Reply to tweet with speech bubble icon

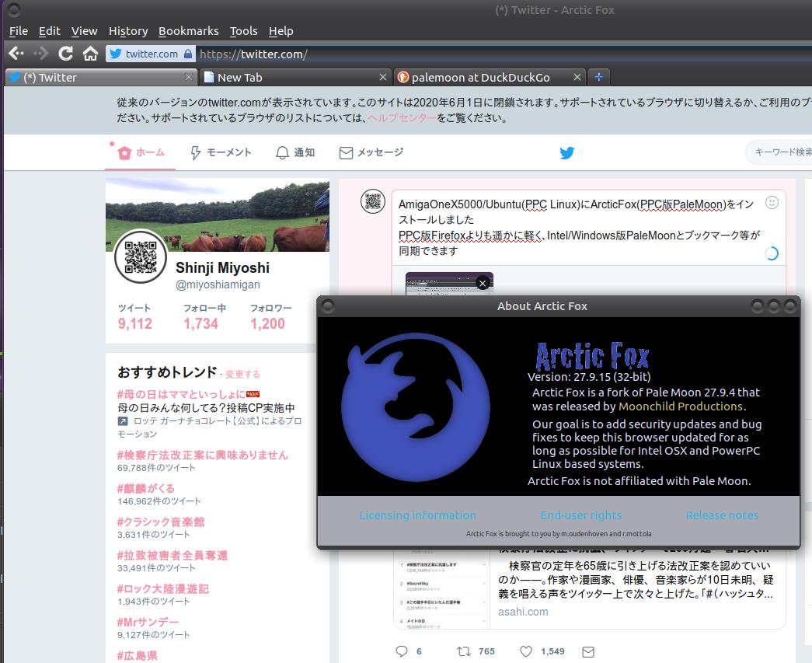tap(402, 651)
